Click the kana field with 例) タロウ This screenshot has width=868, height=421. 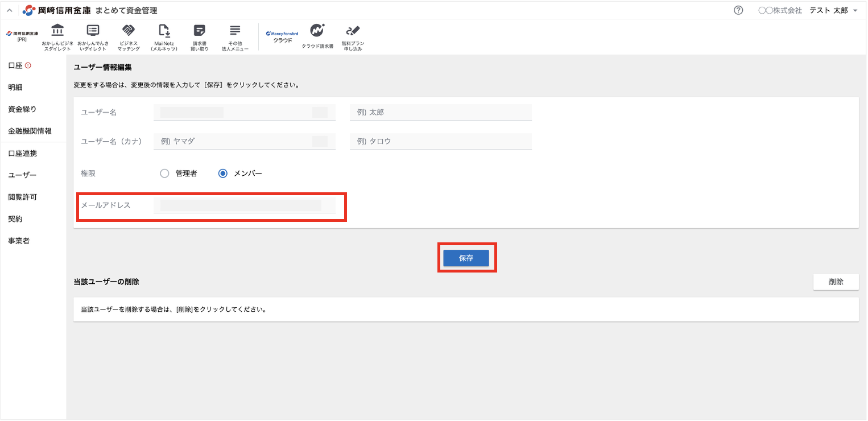click(441, 141)
